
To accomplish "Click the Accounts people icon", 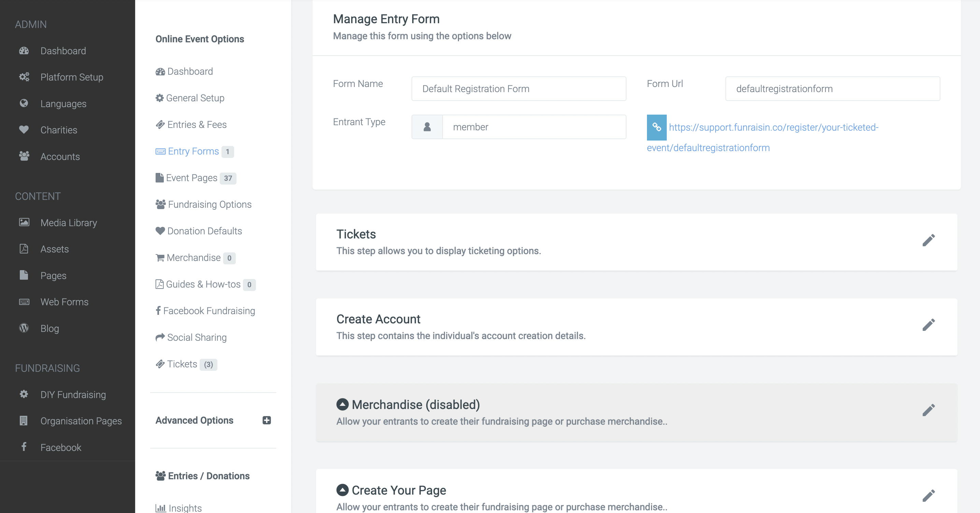I will click(24, 156).
